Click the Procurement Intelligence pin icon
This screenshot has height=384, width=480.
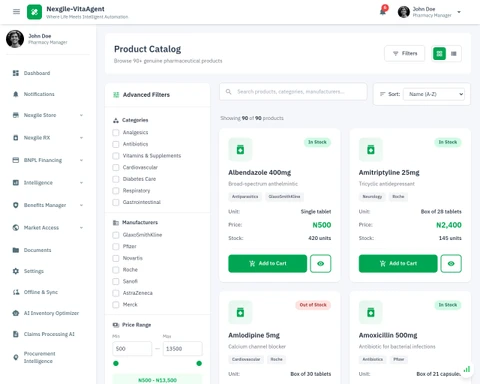(16, 357)
